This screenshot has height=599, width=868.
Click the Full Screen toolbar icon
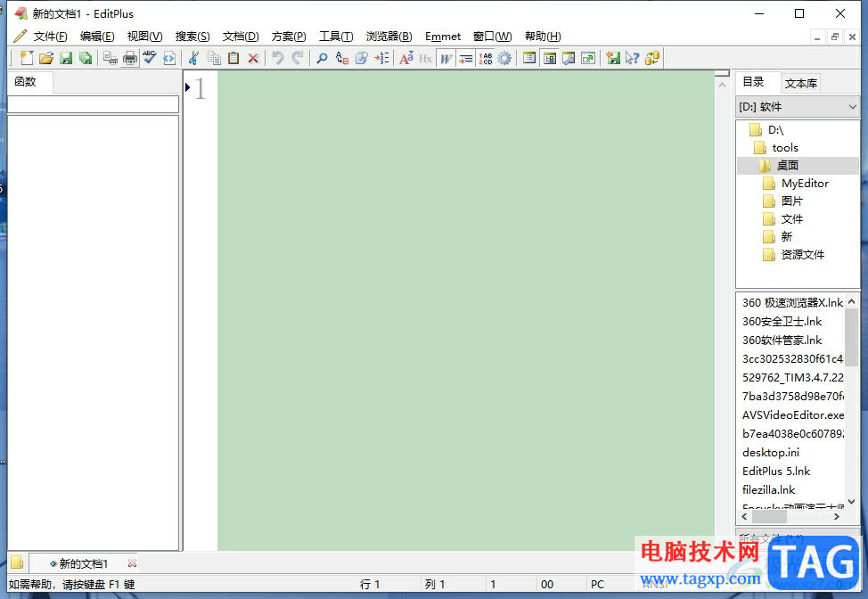(x=588, y=58)
